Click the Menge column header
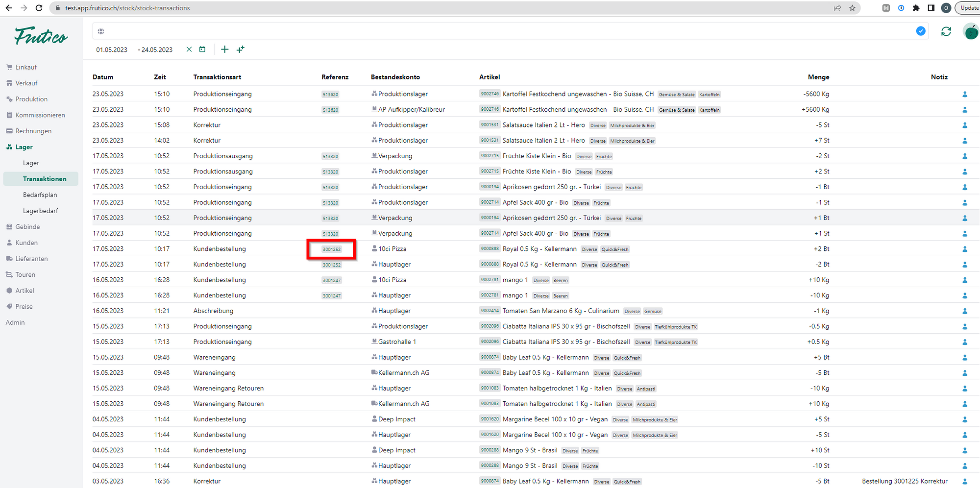The width and height of the screenshot is (980, 488). tap(818, 77)
